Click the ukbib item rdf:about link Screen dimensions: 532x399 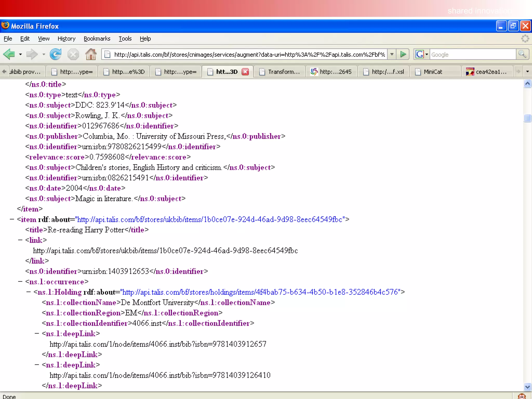(209, 220)
